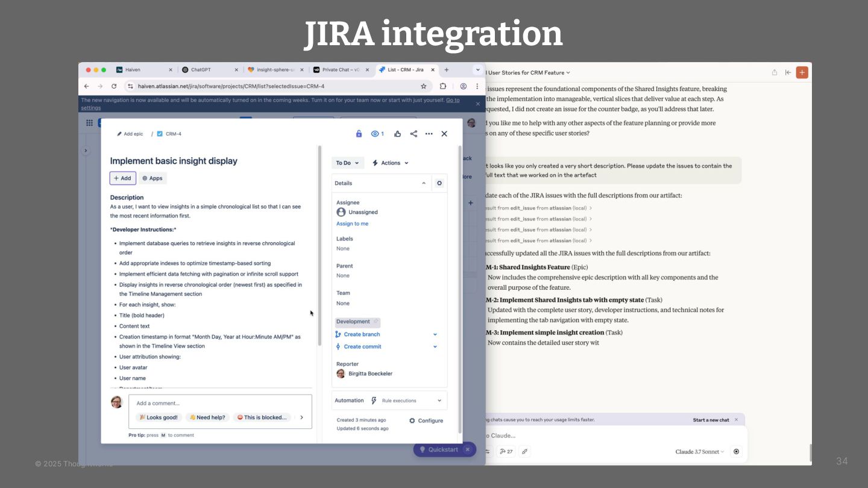Open the tools icon showing 27 in Claude
This screenshot has width=868, height=488.
point(506,451)
